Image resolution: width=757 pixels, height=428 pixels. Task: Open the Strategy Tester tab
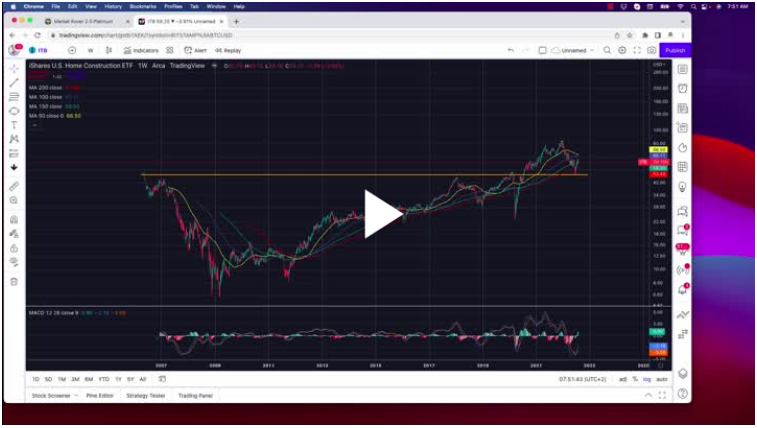click(146, 396)
